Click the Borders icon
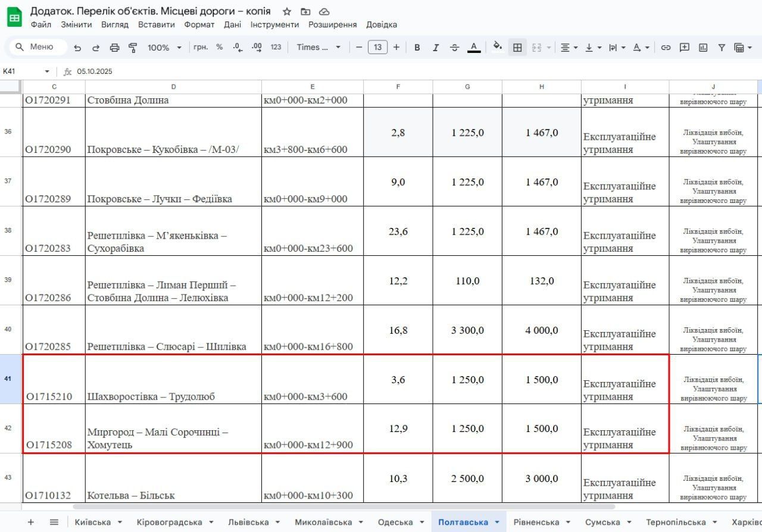This screenshot has width=762, height=532. (x=517, y=48)
